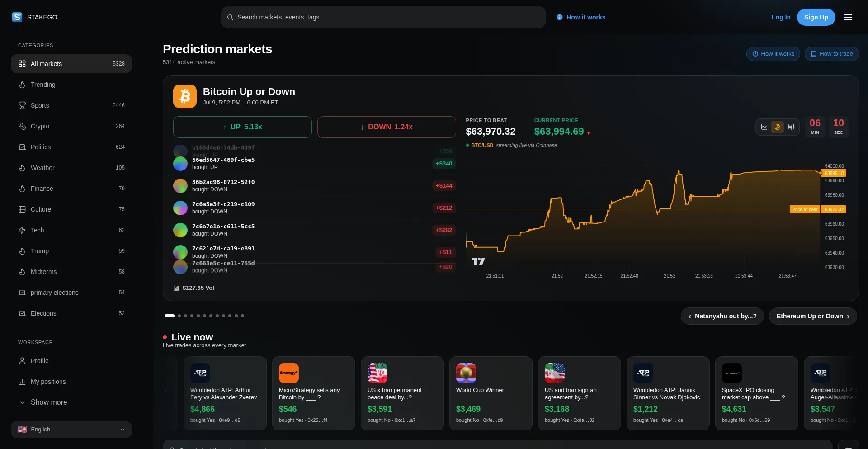Open the Trump category
Viewport: 868px width, 449px height.
coord(71,251)
